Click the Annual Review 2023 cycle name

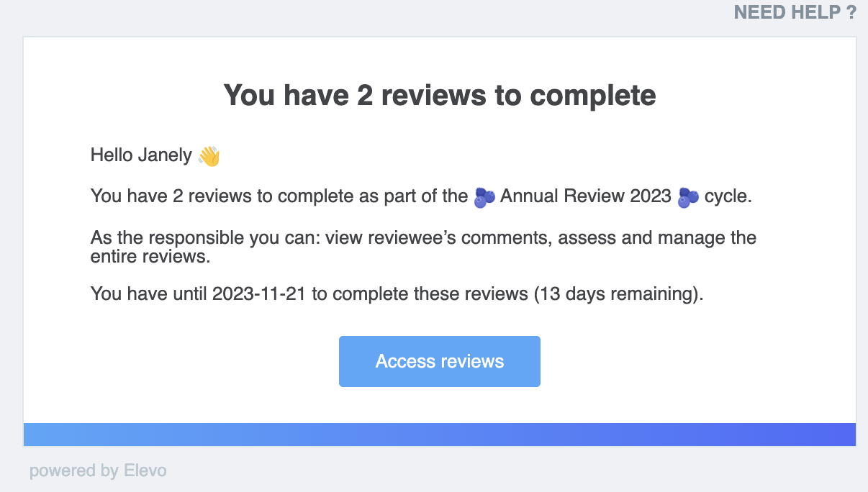click(586, 196)
